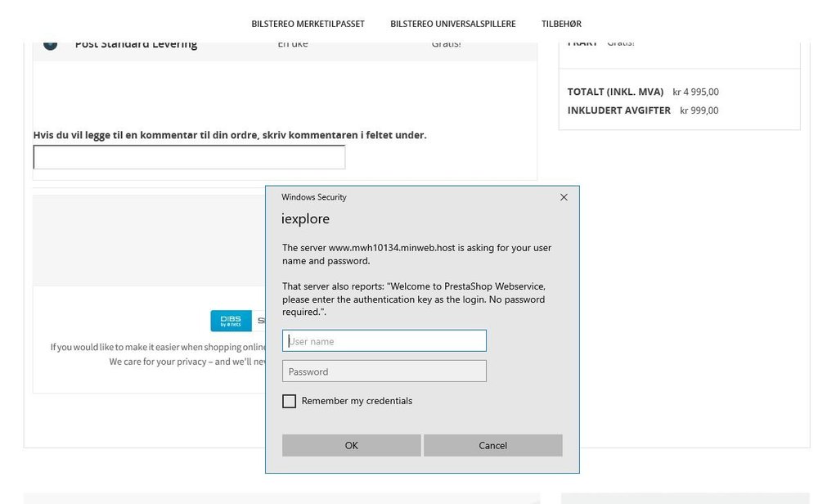Select the dark shipping method icon beside Post Standard Levering
The image size is (818, 504).
[x=50, y=43]
